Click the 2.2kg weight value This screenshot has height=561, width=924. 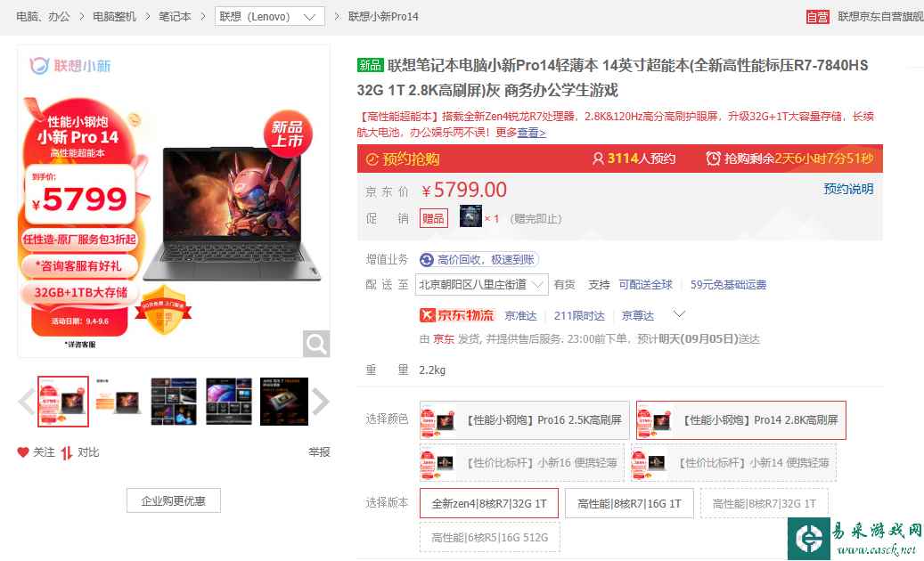(x=432, y=370)
